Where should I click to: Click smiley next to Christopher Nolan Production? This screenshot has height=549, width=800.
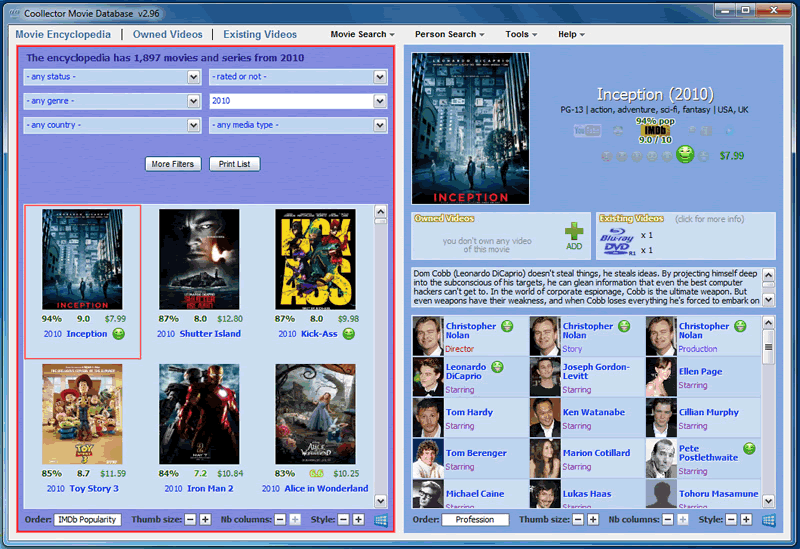(x=740, y=326)
